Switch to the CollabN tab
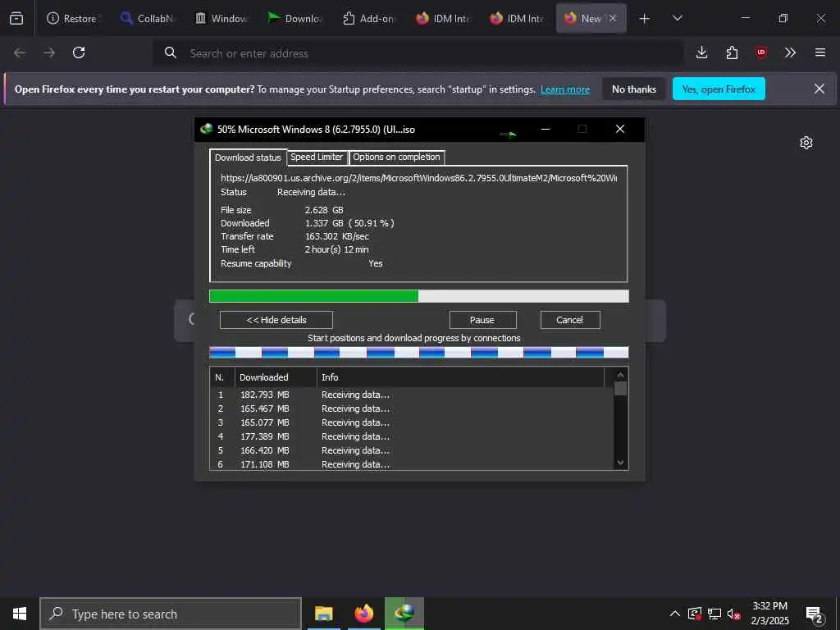 [x=147, y=18]
